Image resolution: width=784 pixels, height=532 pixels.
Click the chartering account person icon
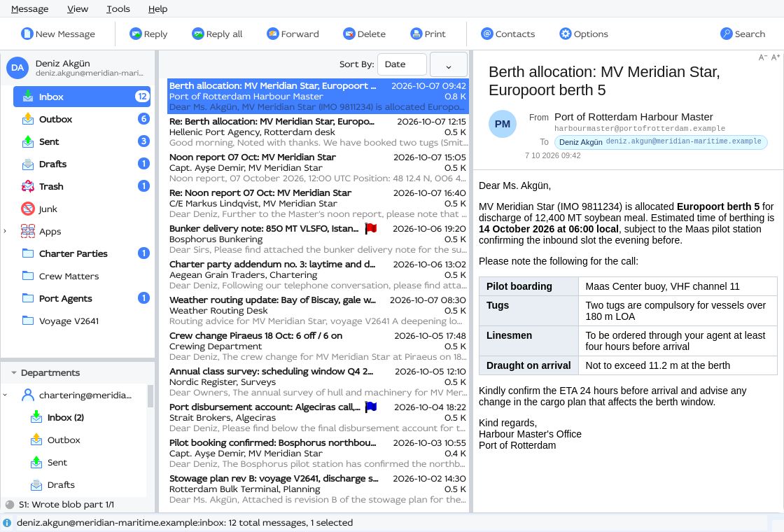[x=28, y=395]
